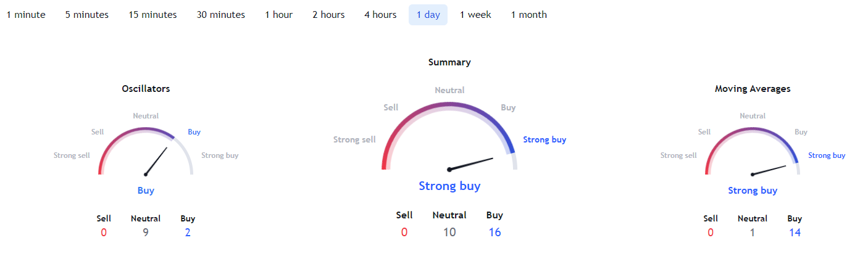This screenshot has width=868, height=256.
Task: Click the Oscillators Buy result label
Action: (146, 191)
